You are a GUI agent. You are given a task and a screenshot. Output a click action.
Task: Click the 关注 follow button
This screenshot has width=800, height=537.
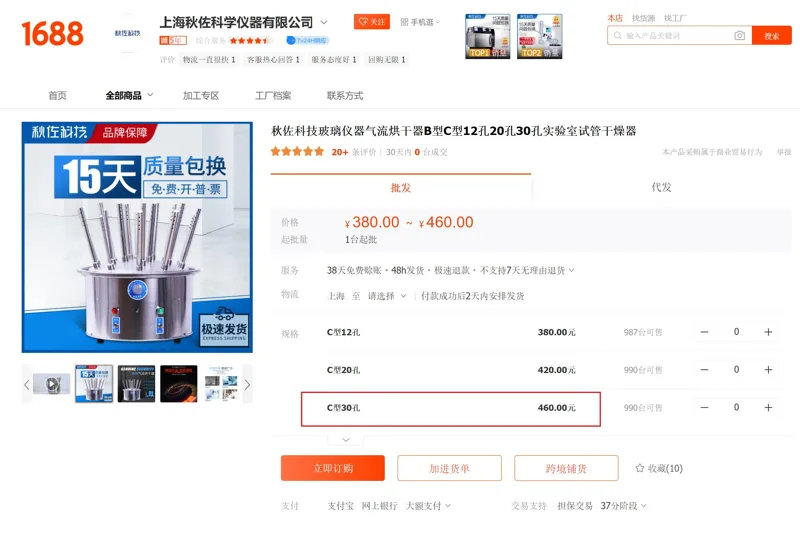coord(372,21)
